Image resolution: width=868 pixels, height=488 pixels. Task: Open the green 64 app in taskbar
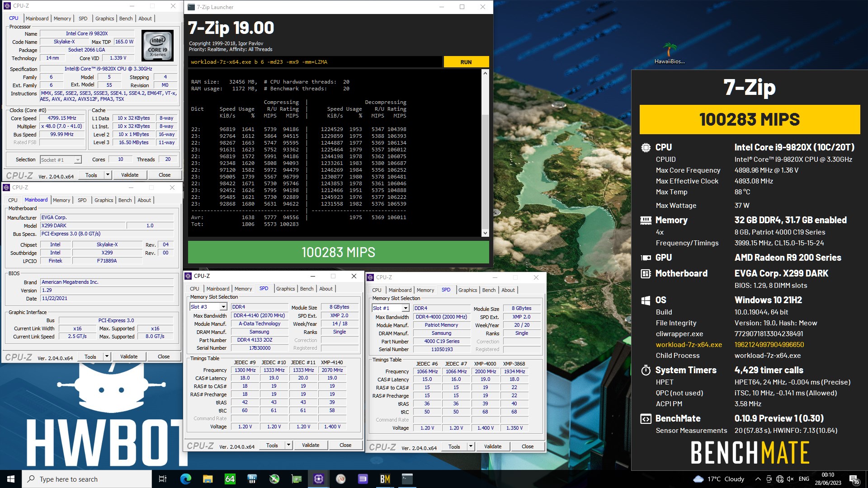tap(230, 479)
